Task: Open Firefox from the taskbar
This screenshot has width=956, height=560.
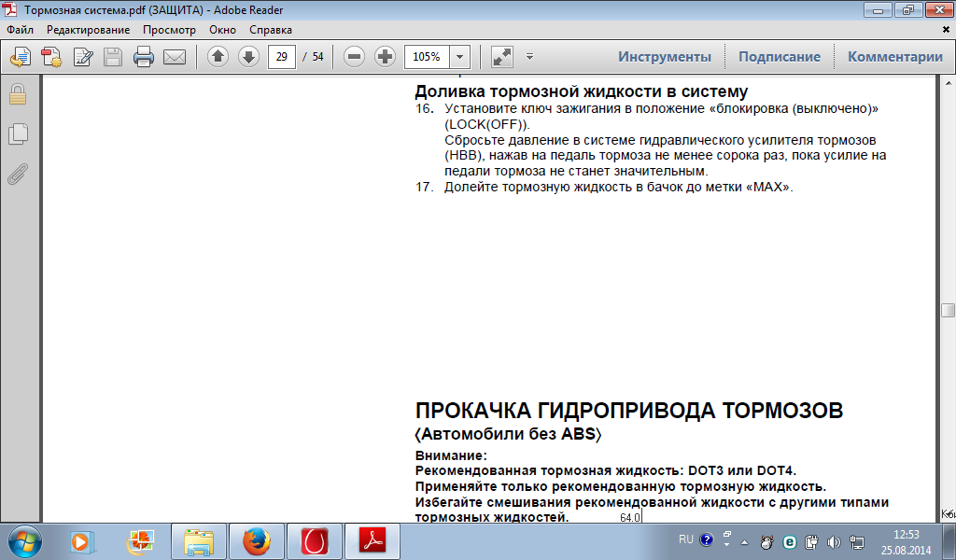Action: click(255, 541)
